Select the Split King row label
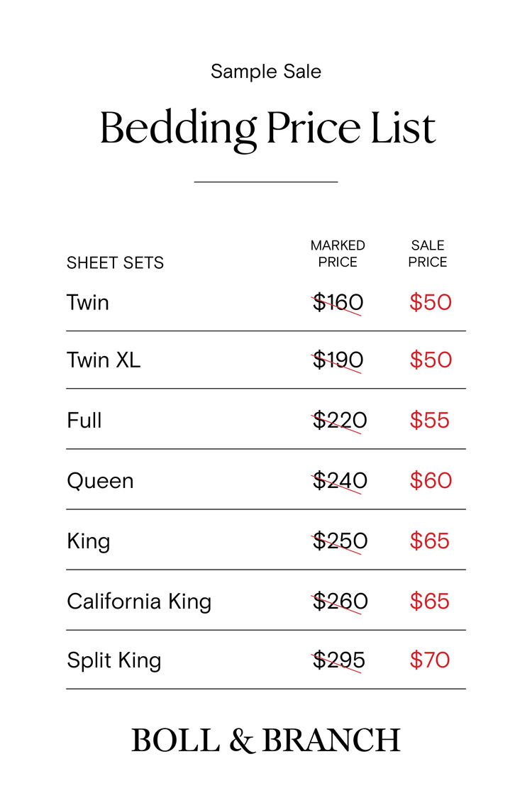The image size is (532, 798). 114,660
